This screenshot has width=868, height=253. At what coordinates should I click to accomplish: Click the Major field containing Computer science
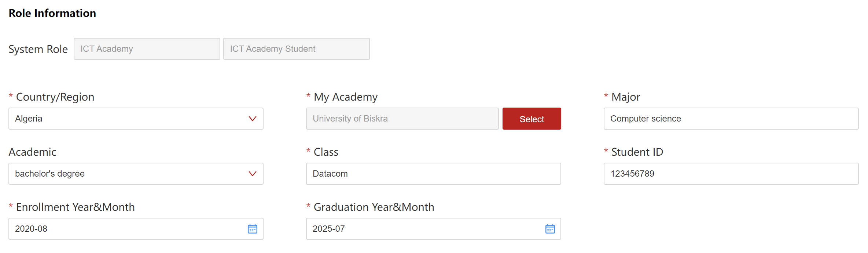[x=731, y=119]
